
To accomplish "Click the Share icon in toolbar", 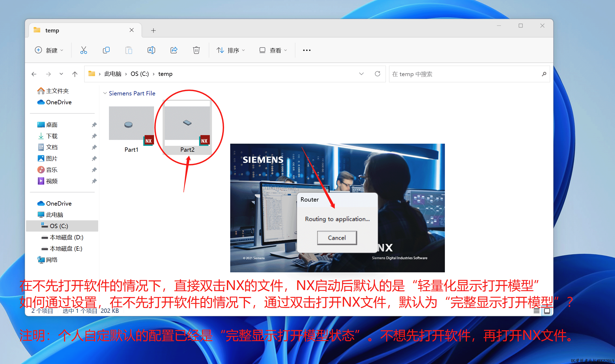I will (x=174, y=50).
